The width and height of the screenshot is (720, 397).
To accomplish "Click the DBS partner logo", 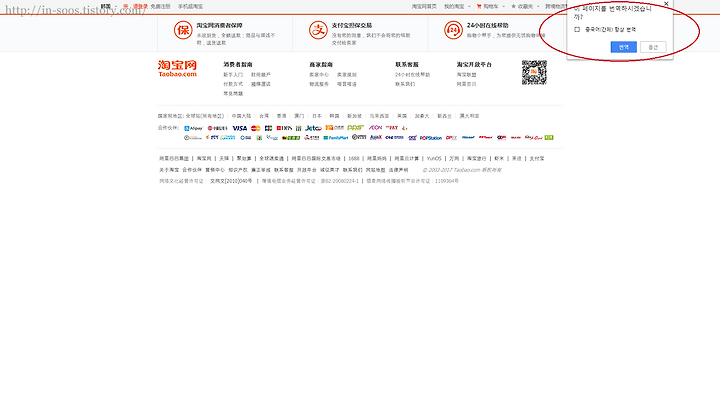I will [x=284, y=128].
